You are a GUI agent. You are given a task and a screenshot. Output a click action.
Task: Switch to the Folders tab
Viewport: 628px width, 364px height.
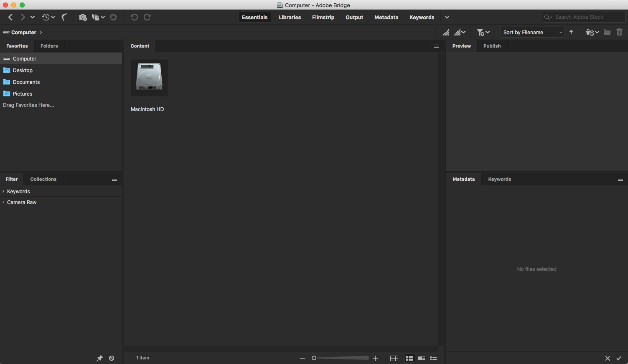pos(49,46)
